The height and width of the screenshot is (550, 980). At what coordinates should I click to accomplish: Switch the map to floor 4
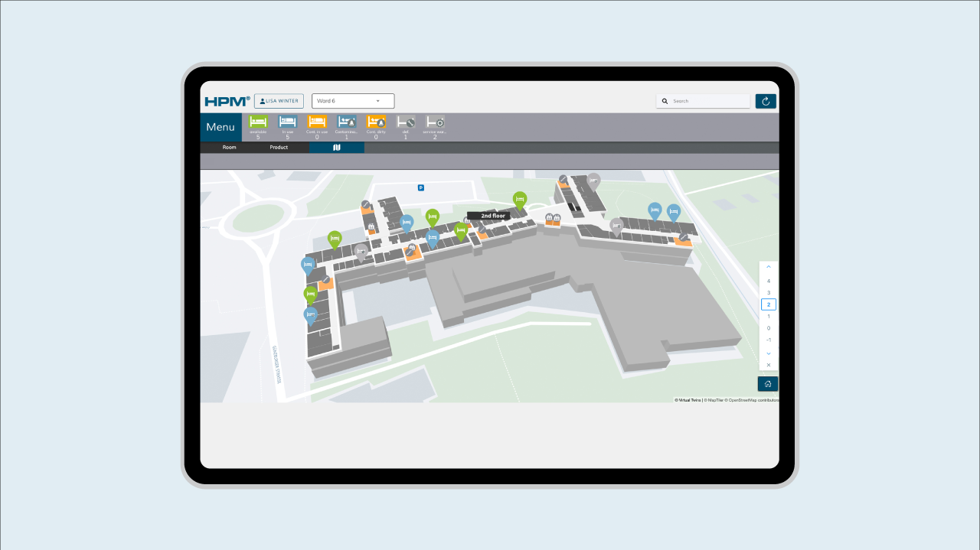tap(769, 281)
